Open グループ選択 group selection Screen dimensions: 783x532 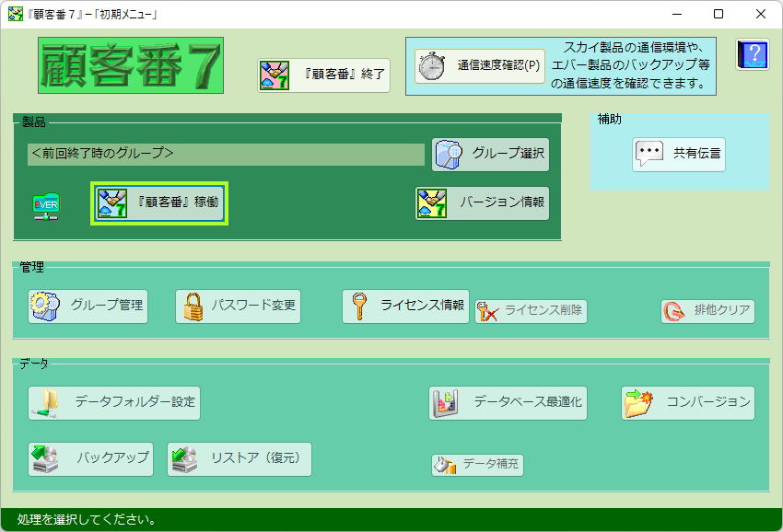(490, 155)
